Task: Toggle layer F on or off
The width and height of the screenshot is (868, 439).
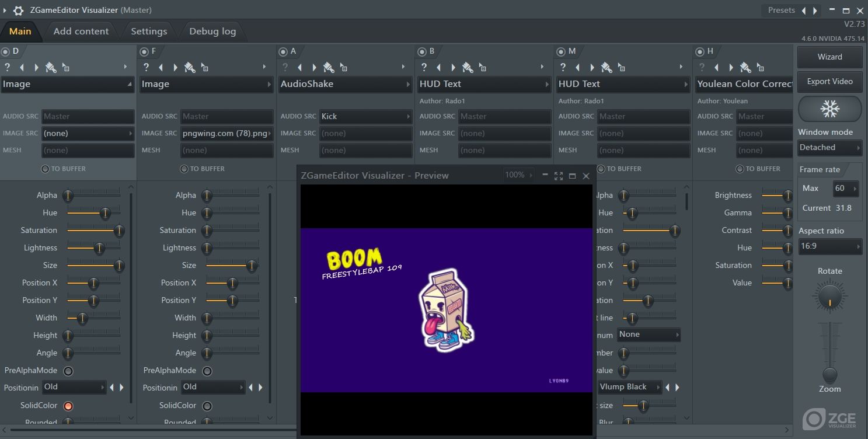Action: click(144, 51)
